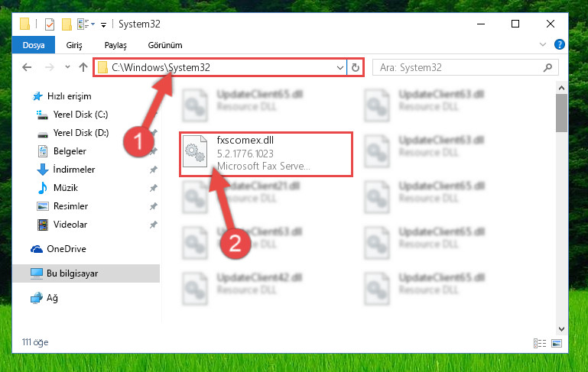
Task: Click the Properties icon in quick access toolbar
Action: click(50, 24)
